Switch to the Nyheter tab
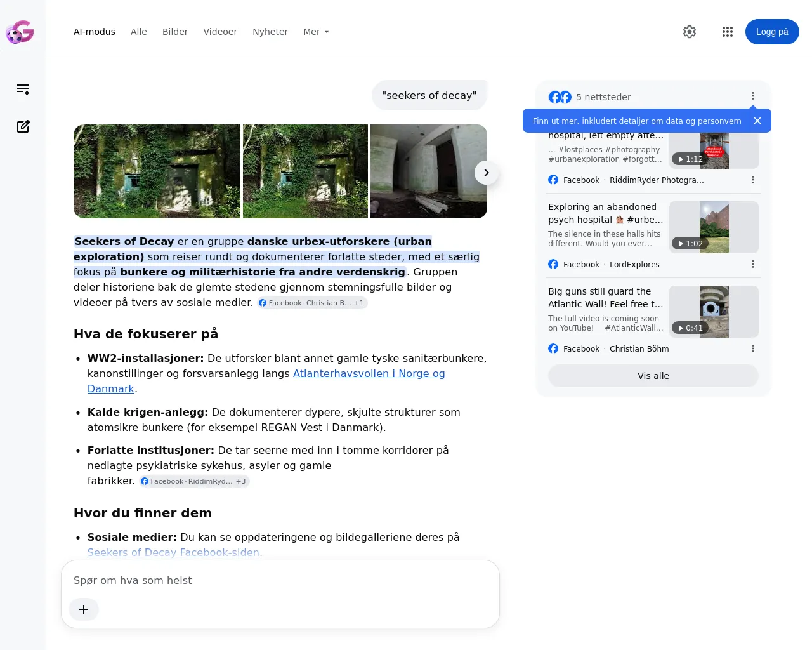 pyautogui.click(x=270, y=32)
